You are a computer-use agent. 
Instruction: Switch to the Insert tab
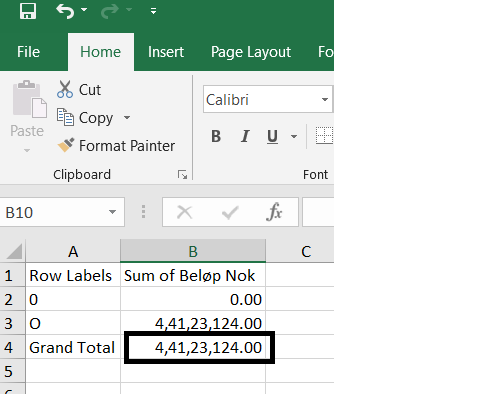click(x=166, y=52)
